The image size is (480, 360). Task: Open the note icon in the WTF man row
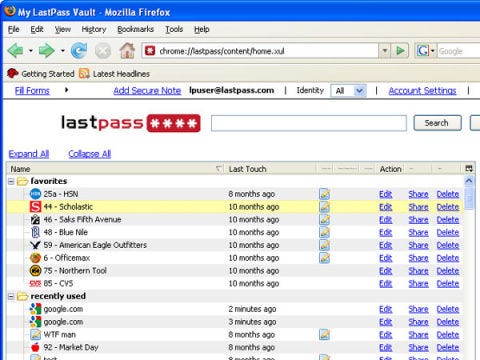point(324,335)
